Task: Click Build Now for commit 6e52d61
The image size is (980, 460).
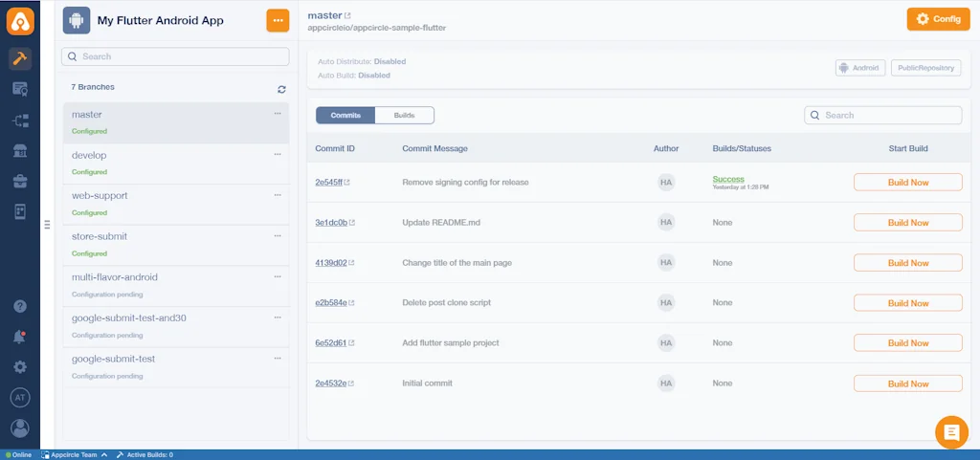Action: [908, 342]
